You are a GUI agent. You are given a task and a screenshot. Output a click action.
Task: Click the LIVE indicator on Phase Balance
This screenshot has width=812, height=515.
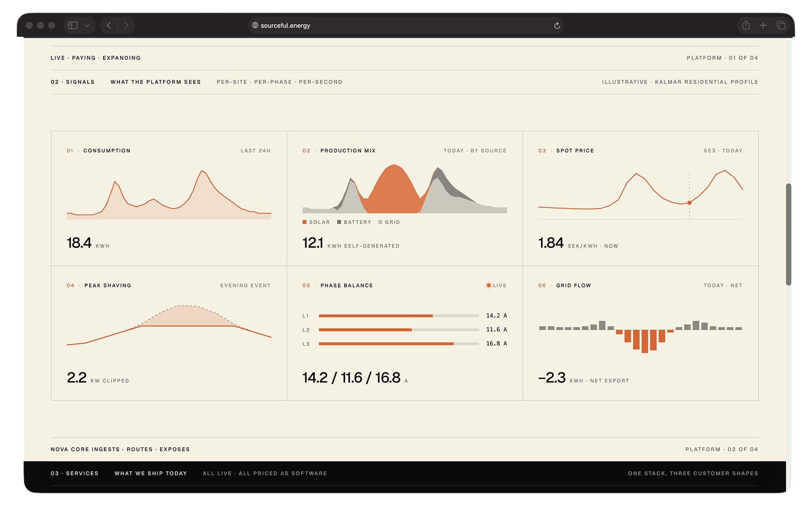(x=495, y=285)
